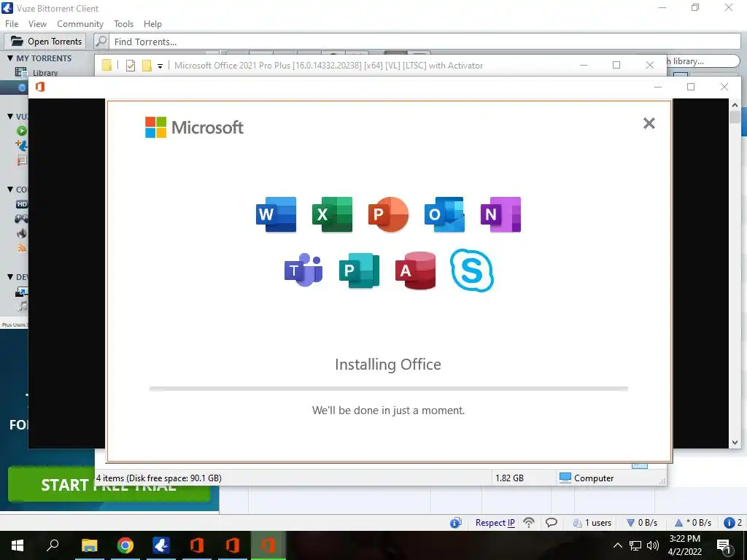The height and width of the screenshot is (560, 747).
Task: Click the download speed 0 B/s indicator
Action: [642, 523]
